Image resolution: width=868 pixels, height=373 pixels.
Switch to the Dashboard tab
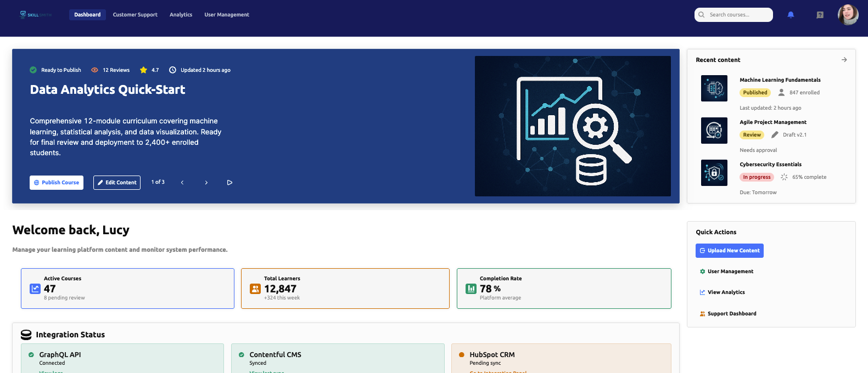[87, 15]
